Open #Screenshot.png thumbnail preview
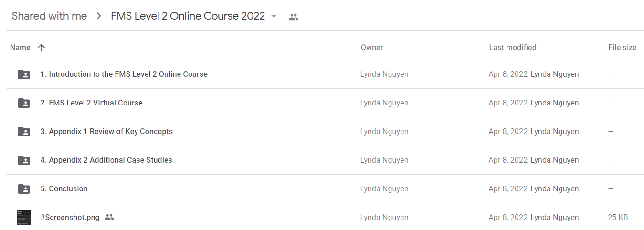Screen dimensions: 644x230 pos(24,218)
